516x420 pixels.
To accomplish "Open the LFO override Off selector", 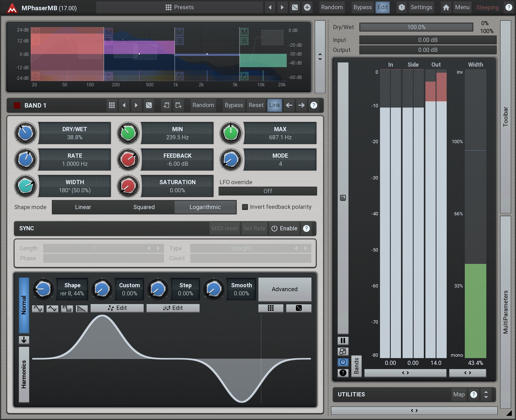I will pos(268,191).
